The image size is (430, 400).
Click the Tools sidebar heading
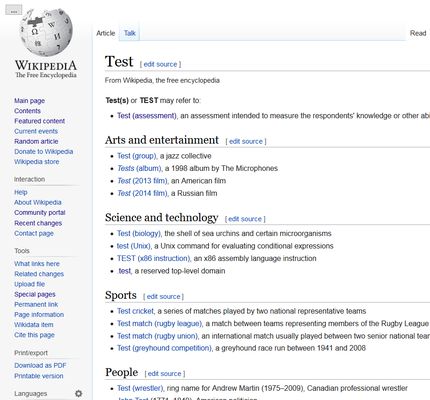coord(22,251)
